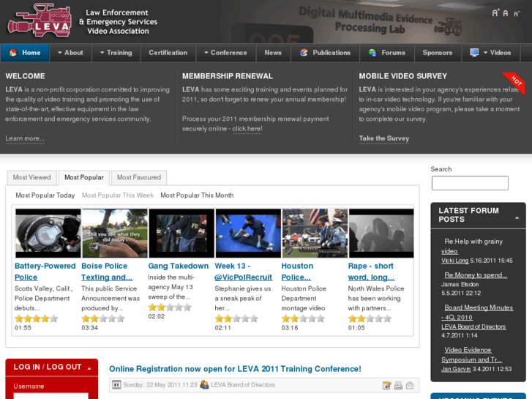Open Board Meeting Minutes 4Q 2010 post
Screen dimensions: 532x399
pos(477,313)
